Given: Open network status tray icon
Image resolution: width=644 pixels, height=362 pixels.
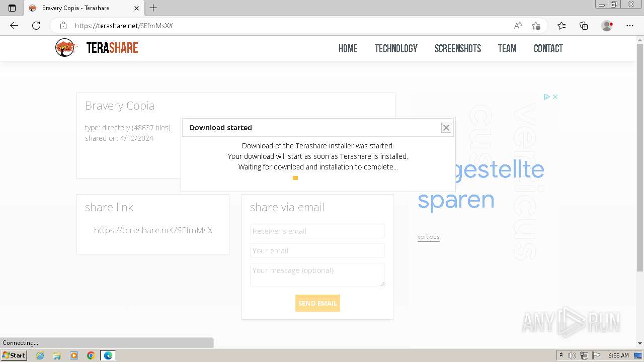Looking at the screenshot, I should (x=584, y=355).
